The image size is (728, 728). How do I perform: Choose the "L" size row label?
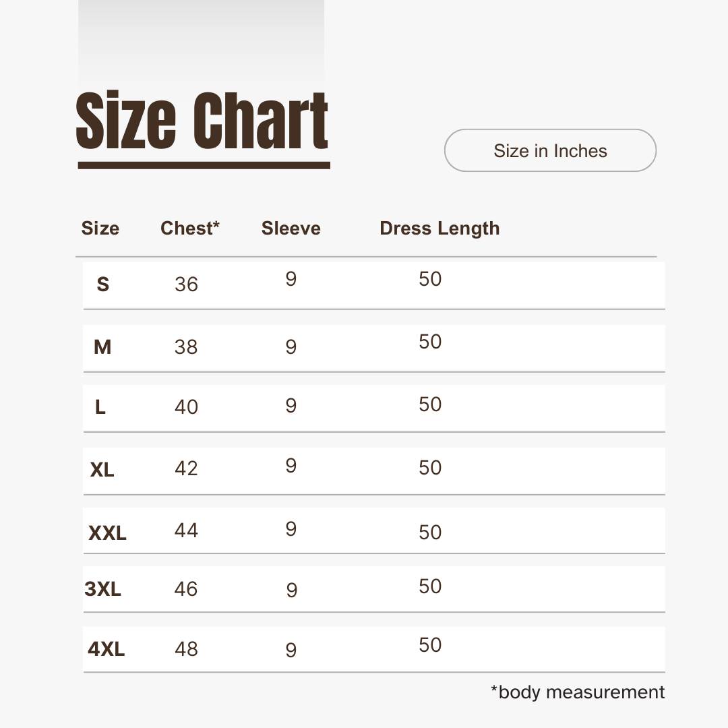point(100,407)
